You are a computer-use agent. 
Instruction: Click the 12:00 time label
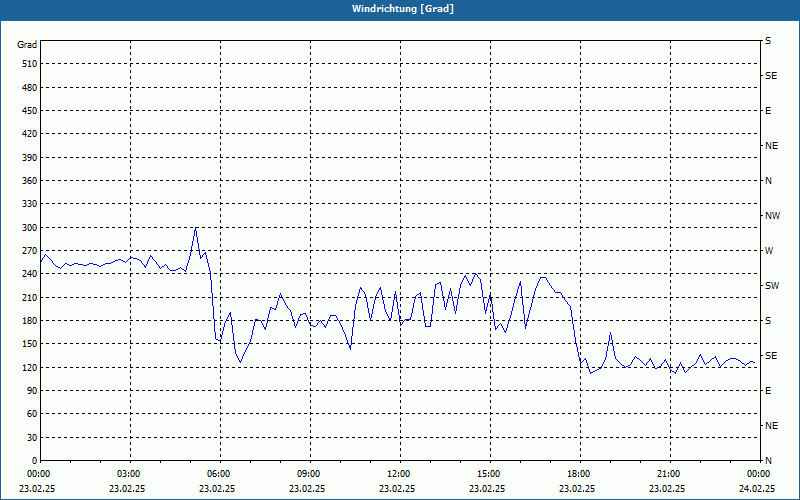point(398,474)
